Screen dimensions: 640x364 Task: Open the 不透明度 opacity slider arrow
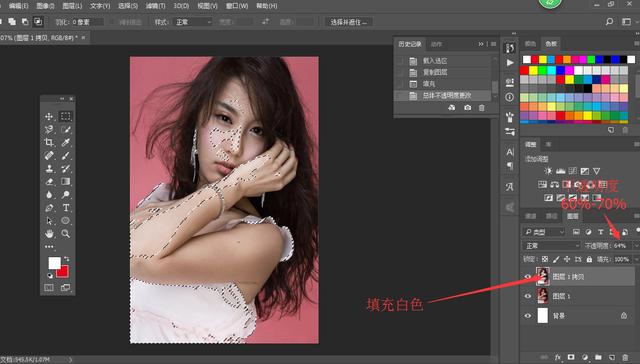coord(635,246)
